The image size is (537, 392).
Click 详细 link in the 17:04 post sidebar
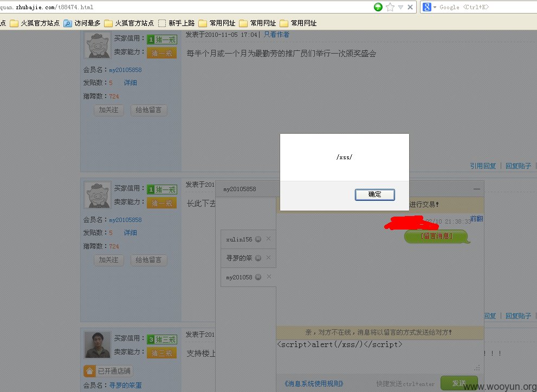point(131,83)
